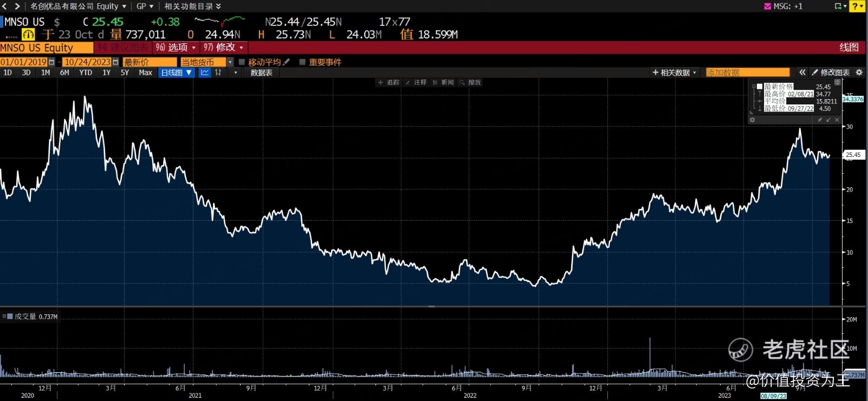Click the 最新价 field
Viewport: 868px width, 401px height.
pyautogui.click(x=150, y=62)
